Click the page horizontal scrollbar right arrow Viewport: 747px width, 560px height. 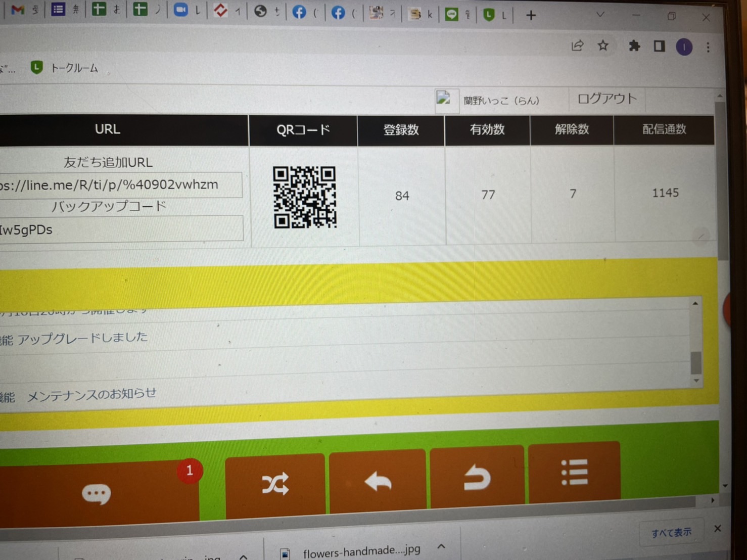[x=713, y=500]
